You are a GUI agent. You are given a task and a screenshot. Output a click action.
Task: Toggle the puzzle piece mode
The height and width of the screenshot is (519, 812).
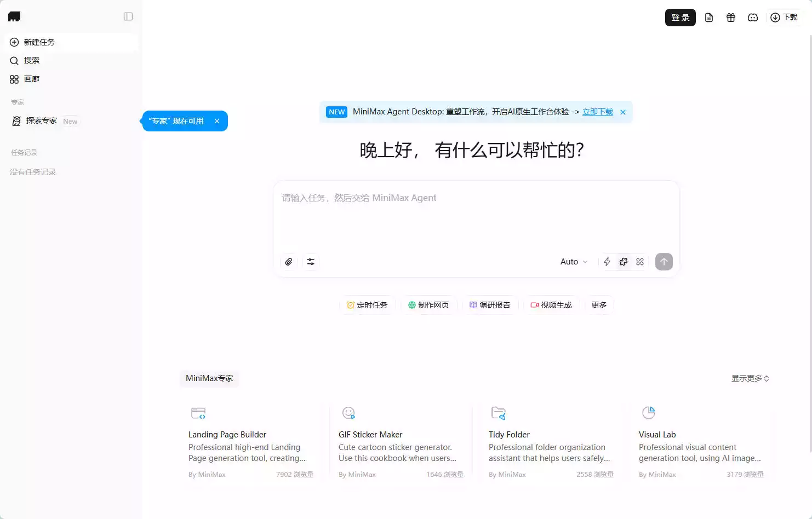point(624,262)
